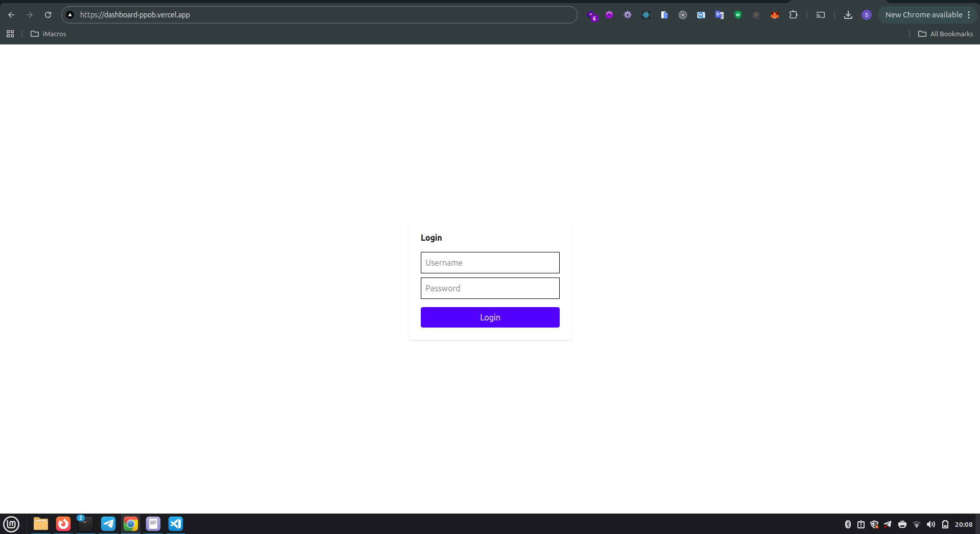Expand the All Bookmarks folder
Screen dimensions: 980x534
click(x=945, y=34)
